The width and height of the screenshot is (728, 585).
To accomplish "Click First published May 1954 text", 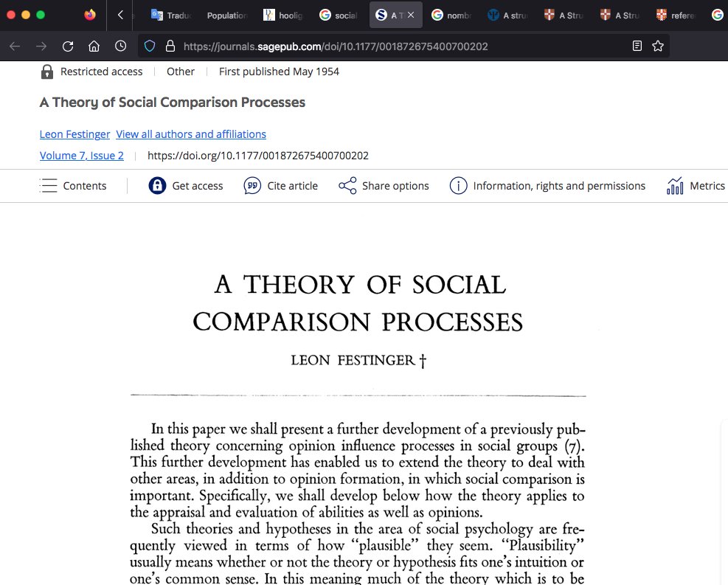I will click(x=279, y=72).
